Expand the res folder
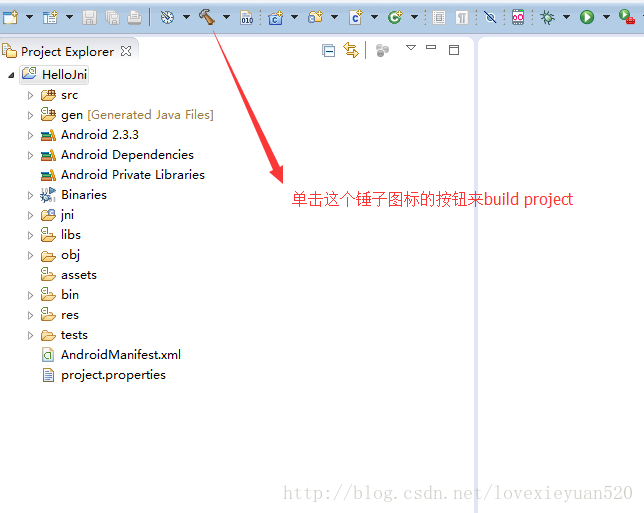Viewport: 644px width, 513px height. [30, 315]
